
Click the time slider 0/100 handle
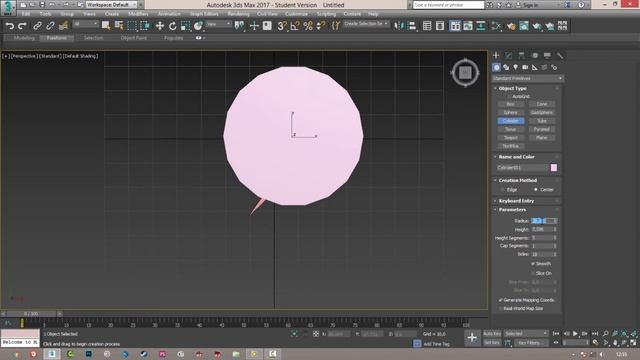[31, 313]
